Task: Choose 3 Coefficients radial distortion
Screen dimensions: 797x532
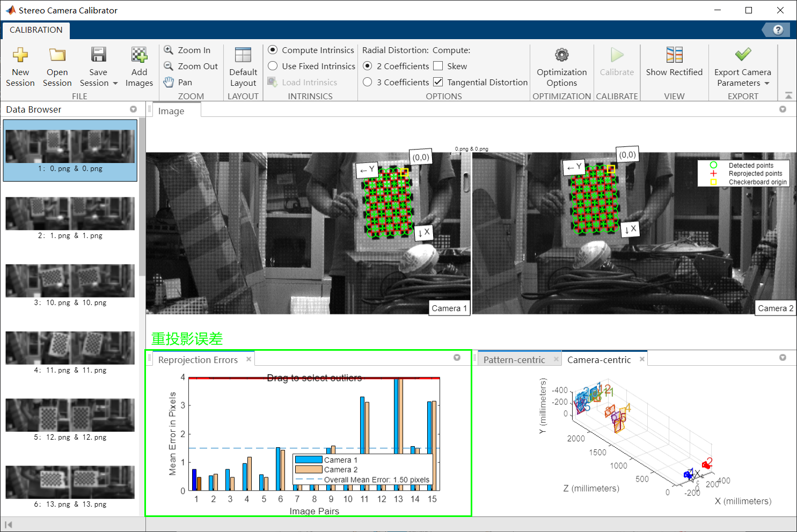Action: [x=368, y=82]
